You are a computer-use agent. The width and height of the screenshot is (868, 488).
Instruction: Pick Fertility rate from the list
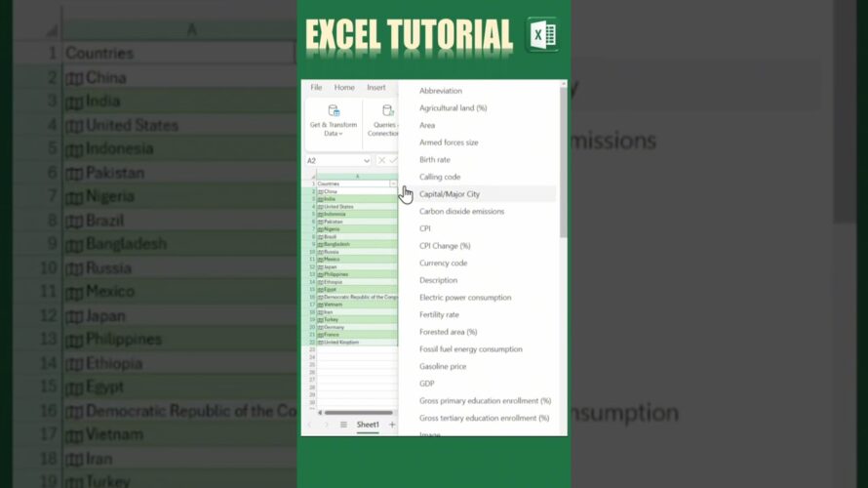(440, 314)
